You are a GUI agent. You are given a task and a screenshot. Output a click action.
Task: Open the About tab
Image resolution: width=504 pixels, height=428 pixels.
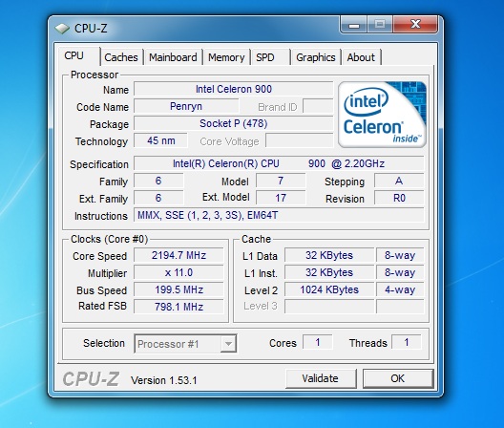[x=361, y=57]
